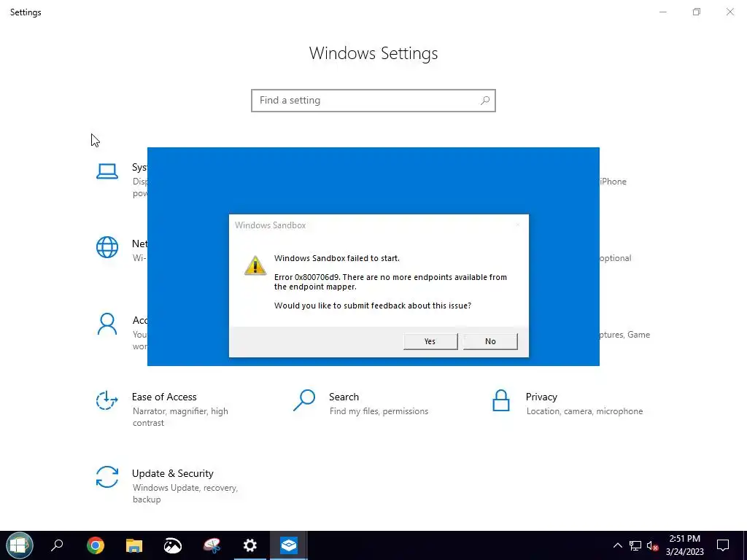Click the Update & Security refresh icon
747x560 pixels.
click(107, 477)
